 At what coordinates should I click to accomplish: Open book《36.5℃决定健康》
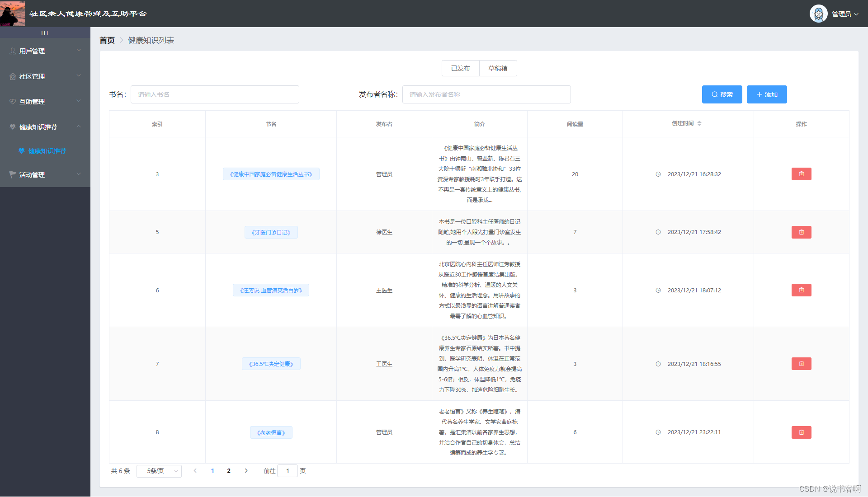point(271,364)
